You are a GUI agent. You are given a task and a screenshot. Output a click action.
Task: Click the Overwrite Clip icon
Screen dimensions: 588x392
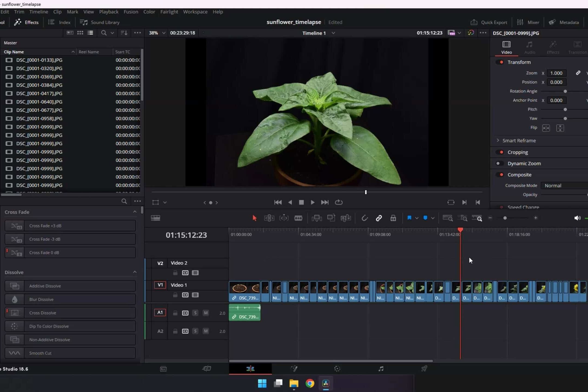pyautogui.click(x=331, y=218)
